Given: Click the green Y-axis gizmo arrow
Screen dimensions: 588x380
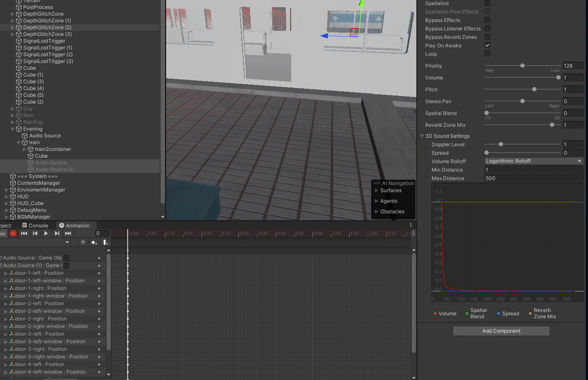Looking at the screenshot, I should [x=361, y=3].
